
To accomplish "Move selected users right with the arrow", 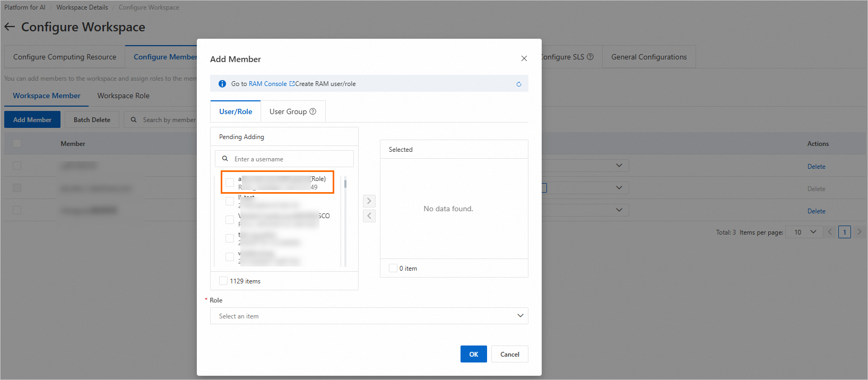I will click(x=369, y=201).
